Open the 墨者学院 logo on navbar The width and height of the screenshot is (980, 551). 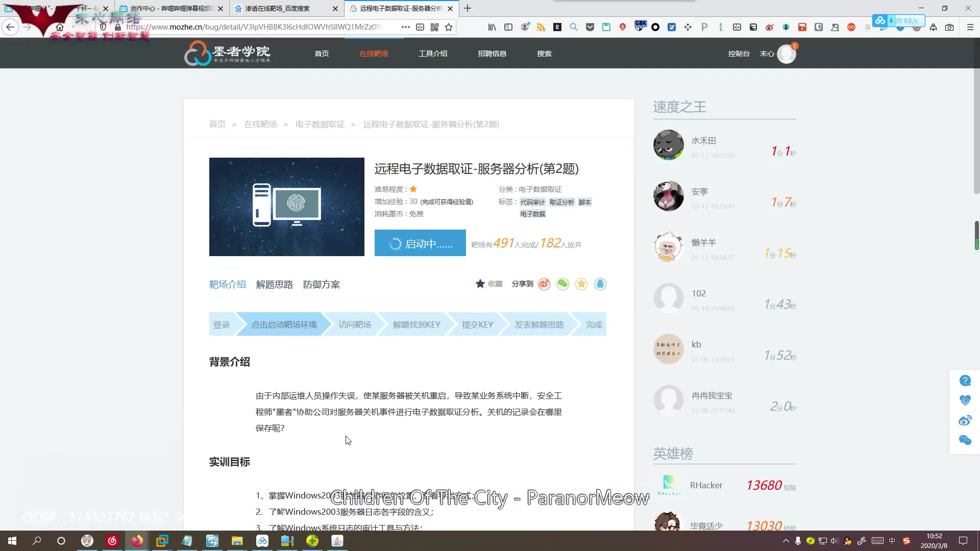pyautogui.click(x=228, y=53)
